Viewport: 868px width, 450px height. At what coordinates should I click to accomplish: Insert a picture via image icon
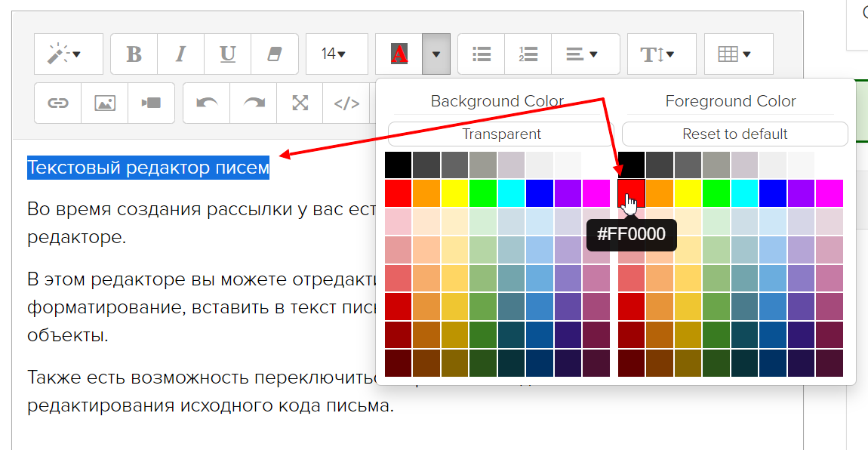coord(105,103)
